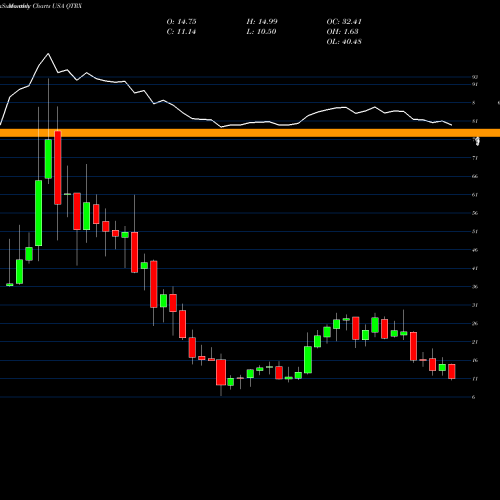Screen dimensions: 500x500
Task: Click the 'H: 14.99' high value
Action: tap(262, 22)
